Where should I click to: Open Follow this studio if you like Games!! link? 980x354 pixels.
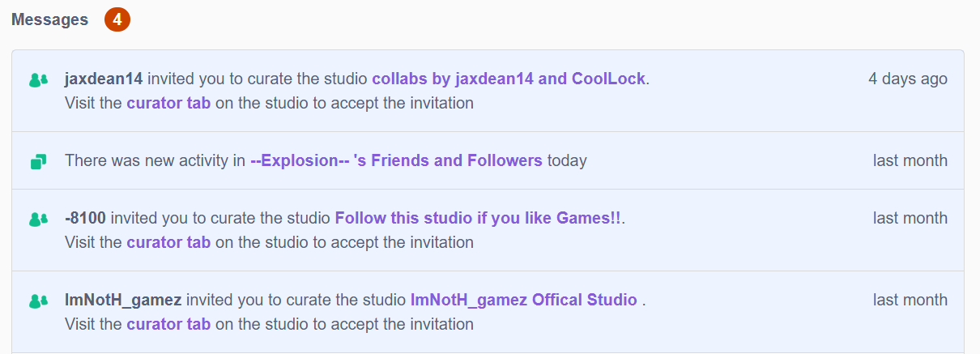[478, 218]
